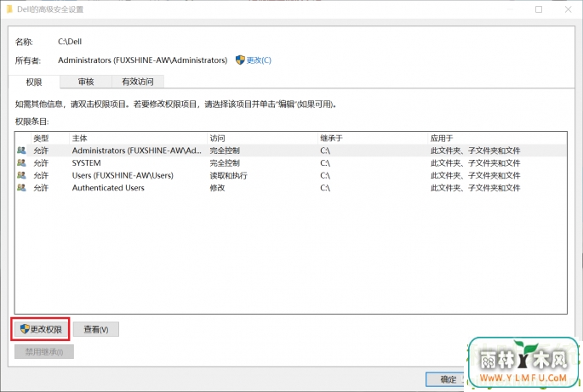Select the Administrators (FUXSHINE-AW\Ad... entry
The width and height of the screenshot is (583, 392).
[x=136, y=151]
